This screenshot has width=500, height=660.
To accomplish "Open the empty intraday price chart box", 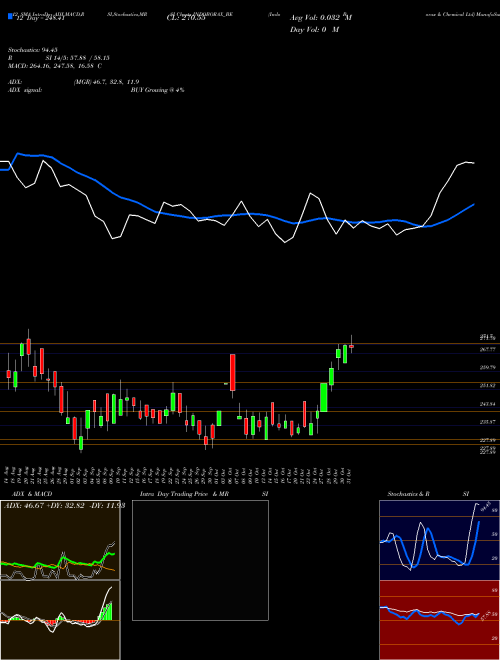I will [x=200, y=560].
